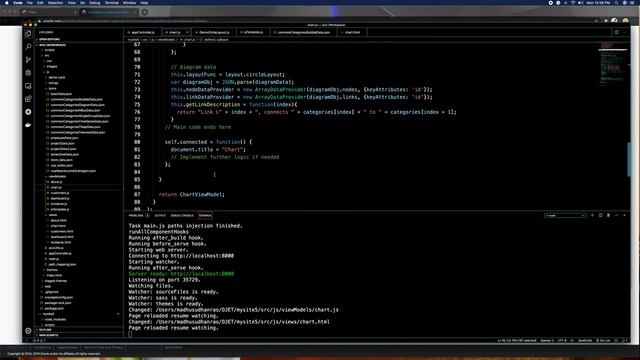The image size is (640, 360).
Task: Click errors and warnings count in status bar
Action: 39,340
